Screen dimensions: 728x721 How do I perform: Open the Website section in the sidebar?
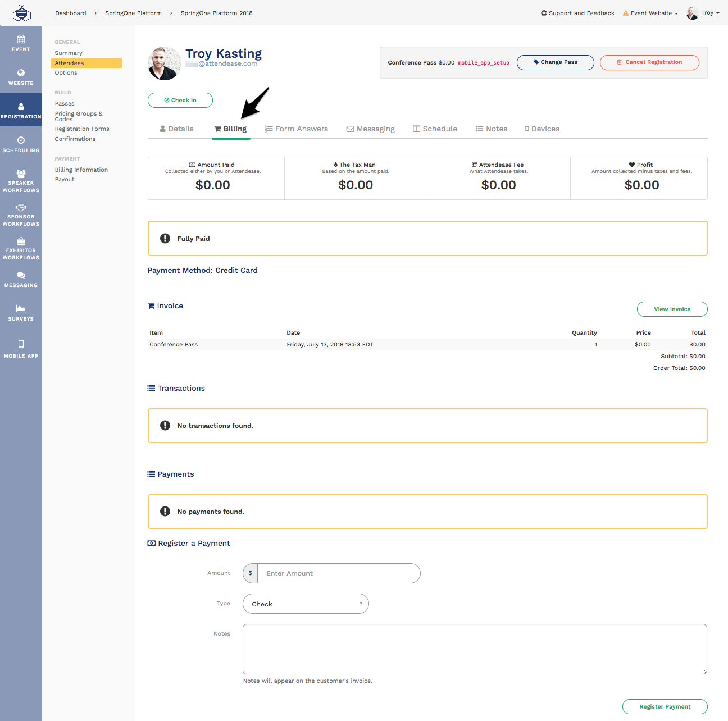point(21,77)
